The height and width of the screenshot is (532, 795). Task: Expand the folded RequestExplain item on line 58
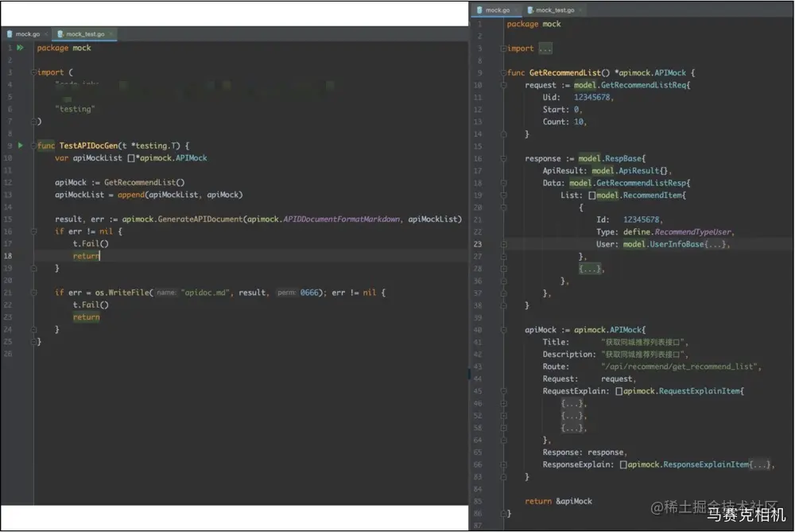pos(503,428)
